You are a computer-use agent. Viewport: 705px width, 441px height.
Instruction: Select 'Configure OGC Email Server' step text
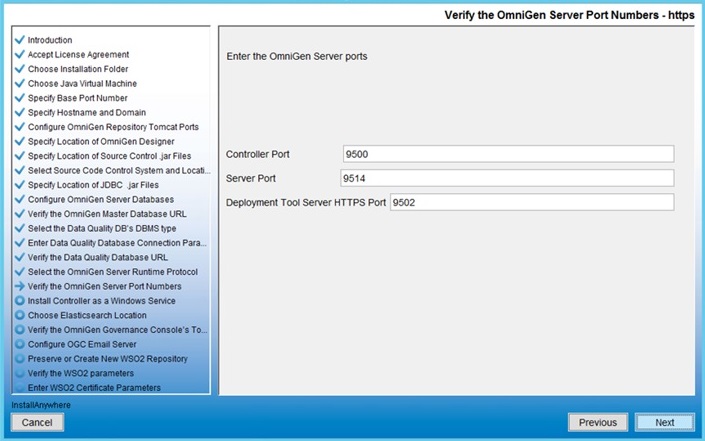point(82,344)
